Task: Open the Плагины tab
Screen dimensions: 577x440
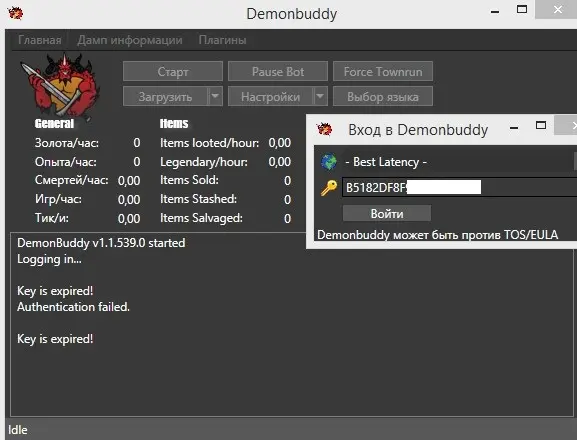Action: click(x=223, y=40)
